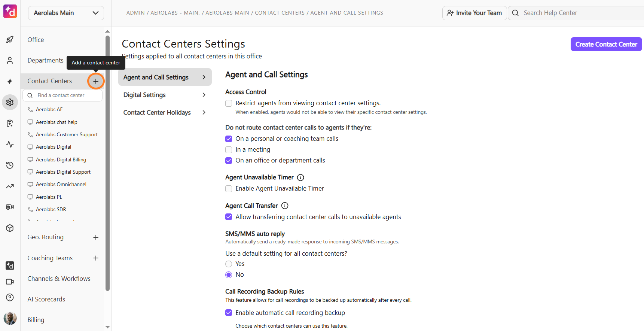Click the Find a contact center field

click(62, 95)
